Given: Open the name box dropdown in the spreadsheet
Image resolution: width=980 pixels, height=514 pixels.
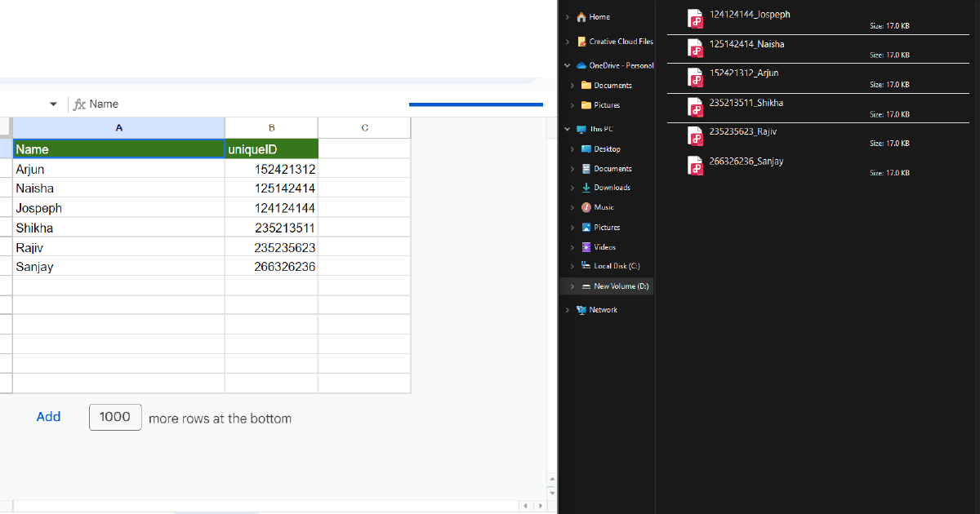Looking at the screenshot, I should (x=53, y=104).
